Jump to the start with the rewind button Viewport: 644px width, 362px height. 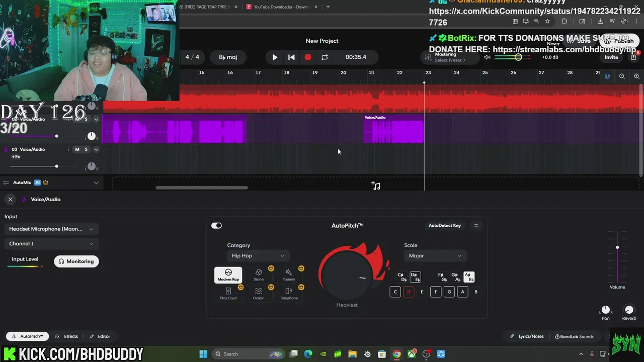(x=291, y=57)
